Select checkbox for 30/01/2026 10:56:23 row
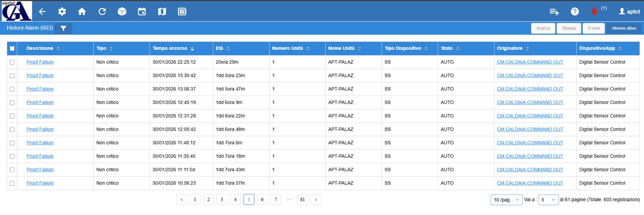The height and width of the screenshot is (215, 644). 12,183
